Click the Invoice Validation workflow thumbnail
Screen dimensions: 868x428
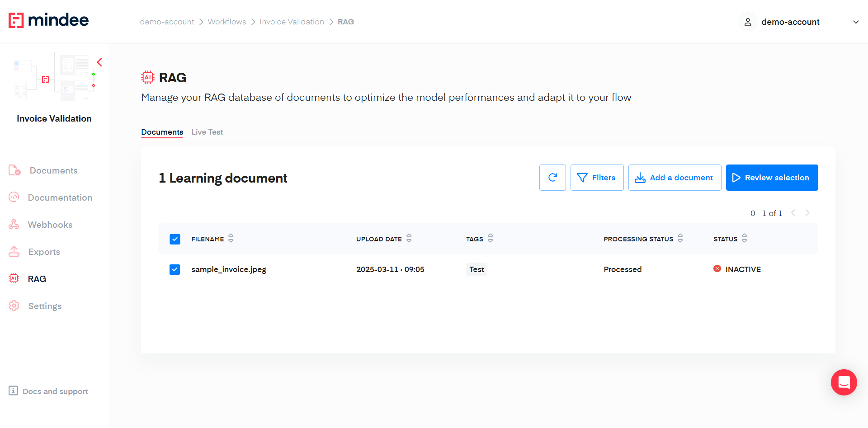tap(54, 77)
